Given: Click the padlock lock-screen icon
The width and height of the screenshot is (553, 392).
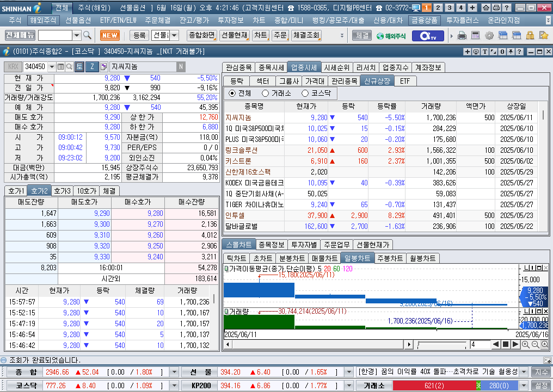Looking at the screenshot, I should pyautogui.click(x=530, y=35).
